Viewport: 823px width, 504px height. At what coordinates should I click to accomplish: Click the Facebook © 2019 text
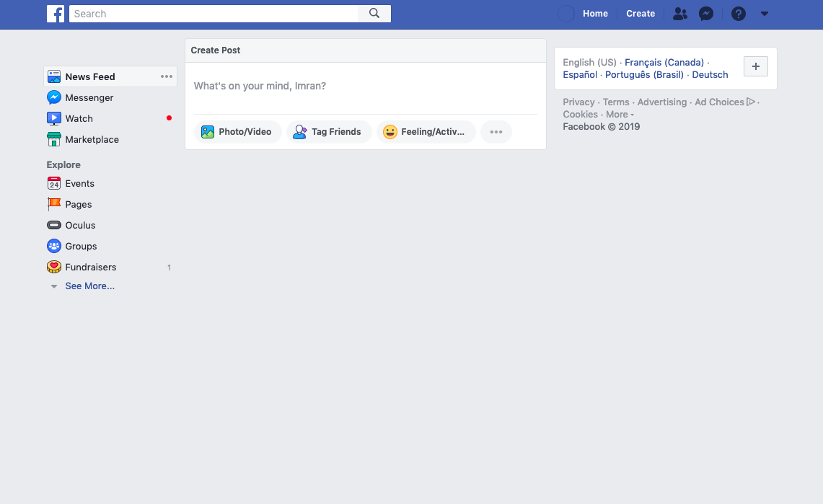[x=601, y=126]
